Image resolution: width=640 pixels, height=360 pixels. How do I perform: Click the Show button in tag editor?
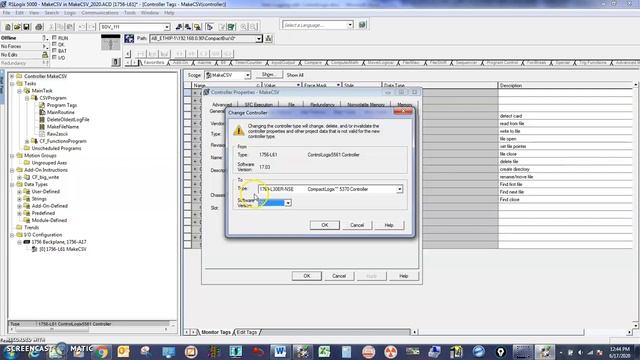269,75
